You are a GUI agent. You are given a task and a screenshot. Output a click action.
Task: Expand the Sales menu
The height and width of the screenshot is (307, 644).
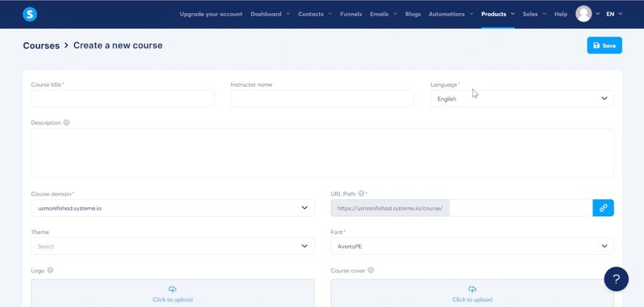[x=535, y=14]
